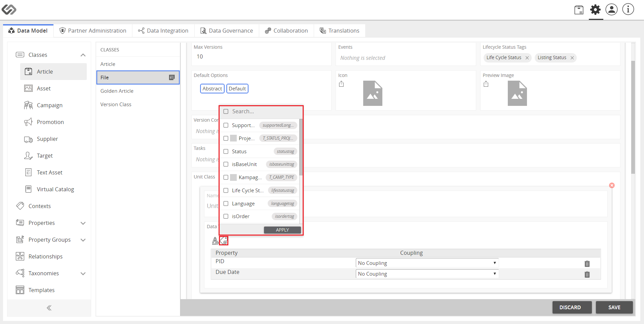Image resolution: width=644 pixels, height=324 pixels.
Task: Click the Search field in popup
Action: (x=264, y=112)
